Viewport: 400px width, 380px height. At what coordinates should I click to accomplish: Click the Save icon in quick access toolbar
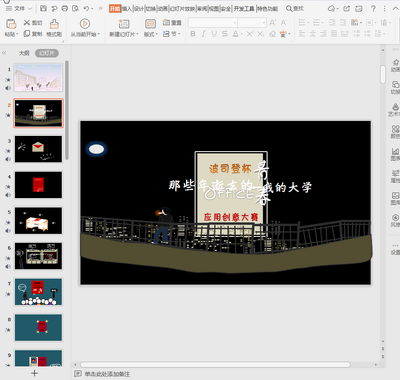(x=43, y=8)
